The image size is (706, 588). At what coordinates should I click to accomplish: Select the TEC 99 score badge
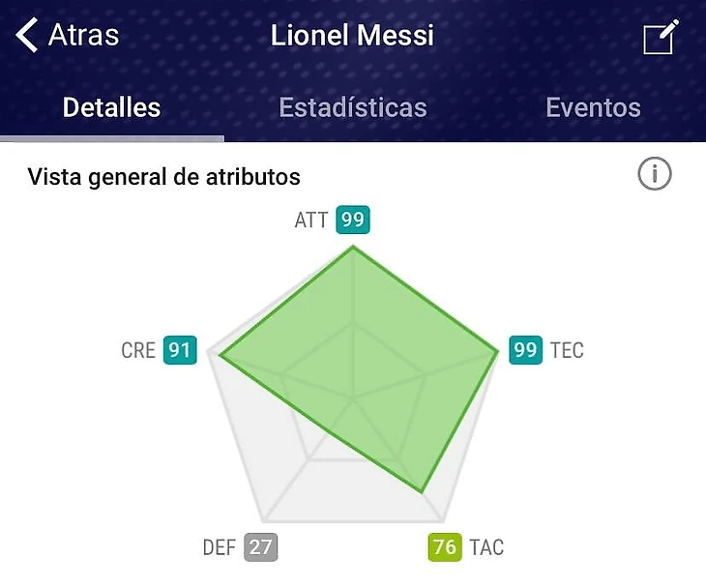526,350
